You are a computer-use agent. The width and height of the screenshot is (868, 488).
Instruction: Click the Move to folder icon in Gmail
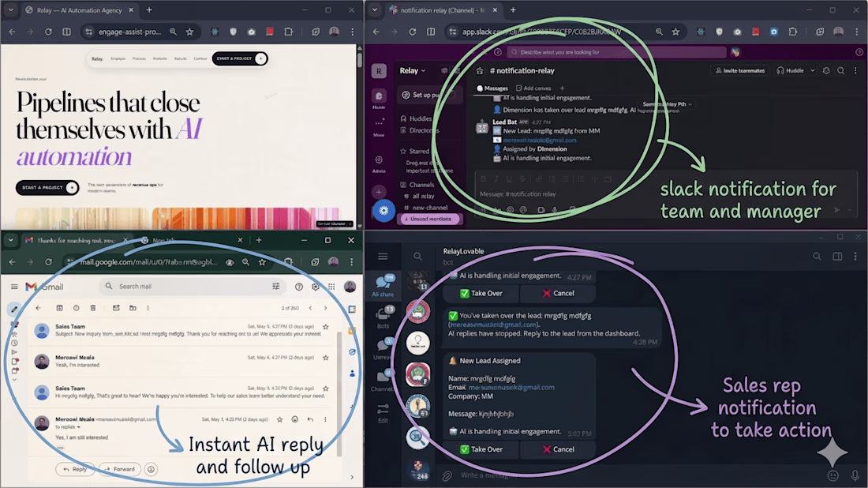pos(133,308)
